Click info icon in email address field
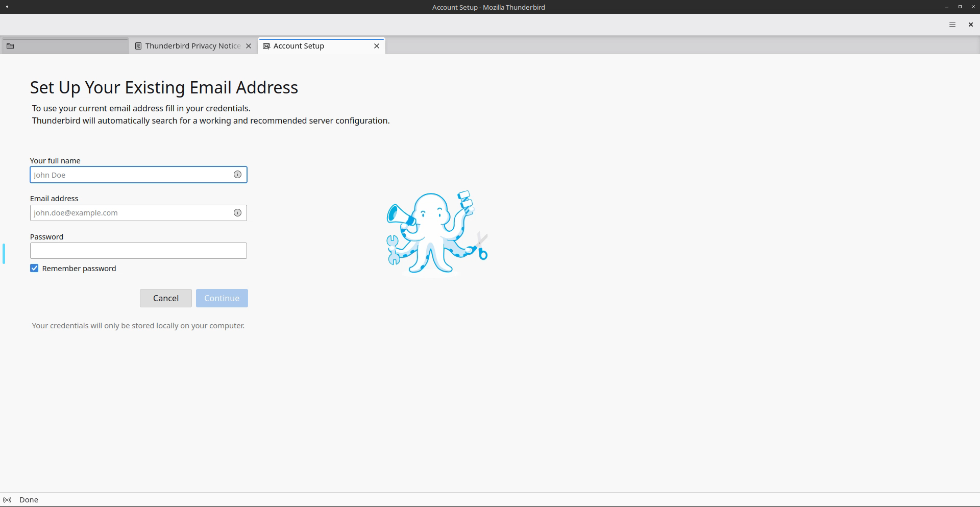The height and width of the screenshot is (507, 980). tap(237, 213)
